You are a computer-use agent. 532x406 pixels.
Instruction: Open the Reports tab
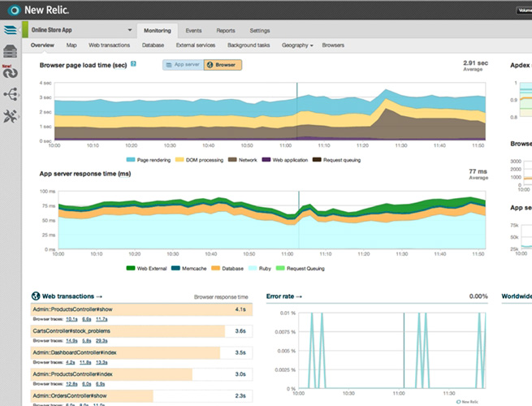[226, 31]
